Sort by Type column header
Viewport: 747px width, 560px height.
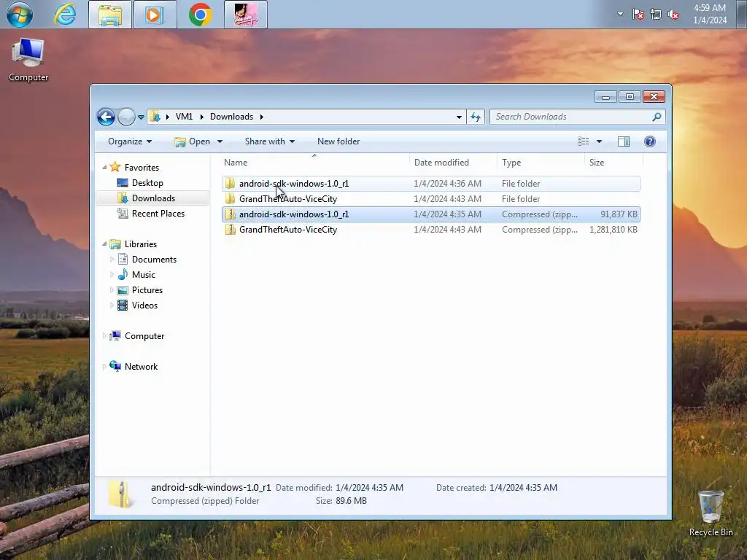[x=541, y=163]
